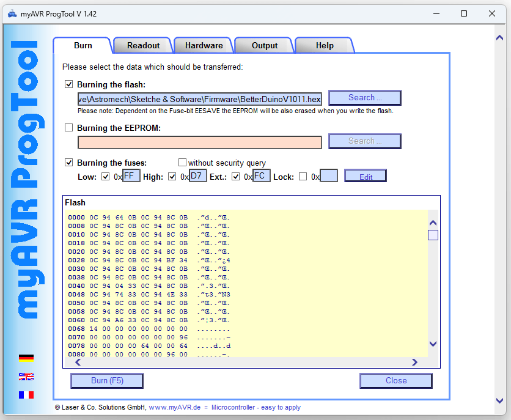Screen dimensions: 511x420
Task: Switch to the Hardware tab
Action: point(204,45)
